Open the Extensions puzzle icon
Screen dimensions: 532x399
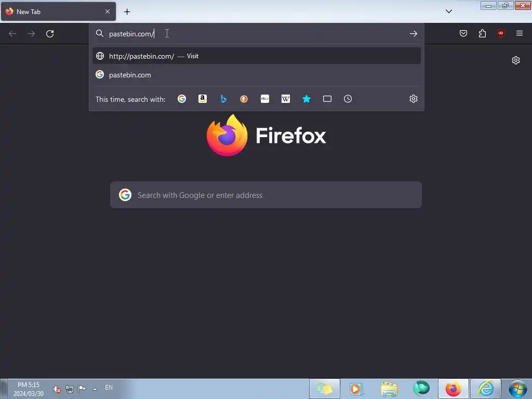[x=482, y=33]
